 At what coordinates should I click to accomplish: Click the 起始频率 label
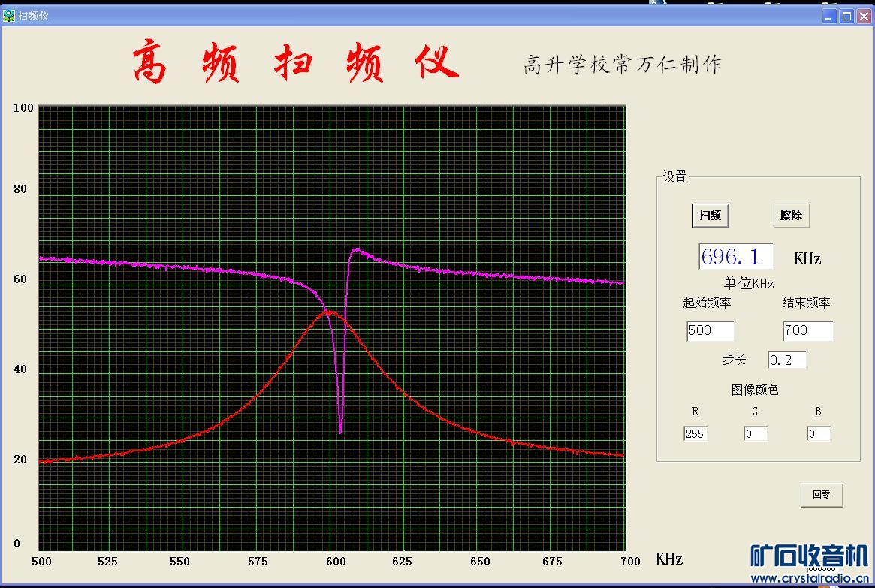click(707, 303)
